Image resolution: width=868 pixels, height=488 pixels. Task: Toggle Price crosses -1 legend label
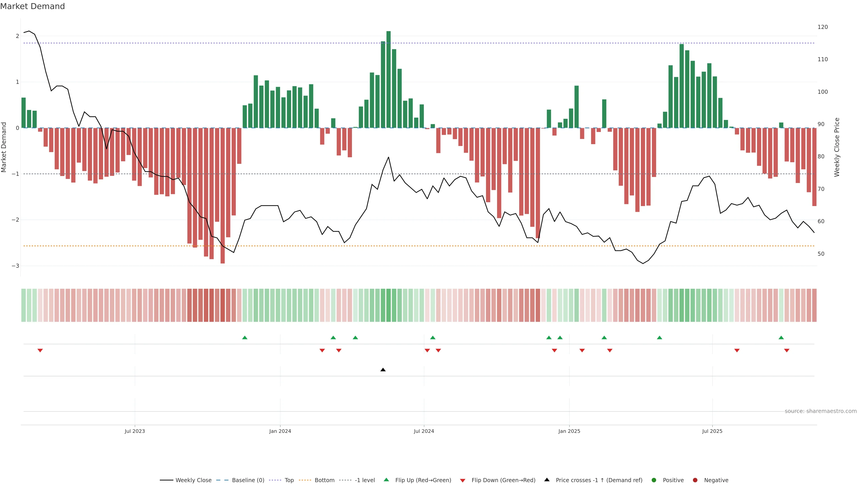(x=599, y=480)
